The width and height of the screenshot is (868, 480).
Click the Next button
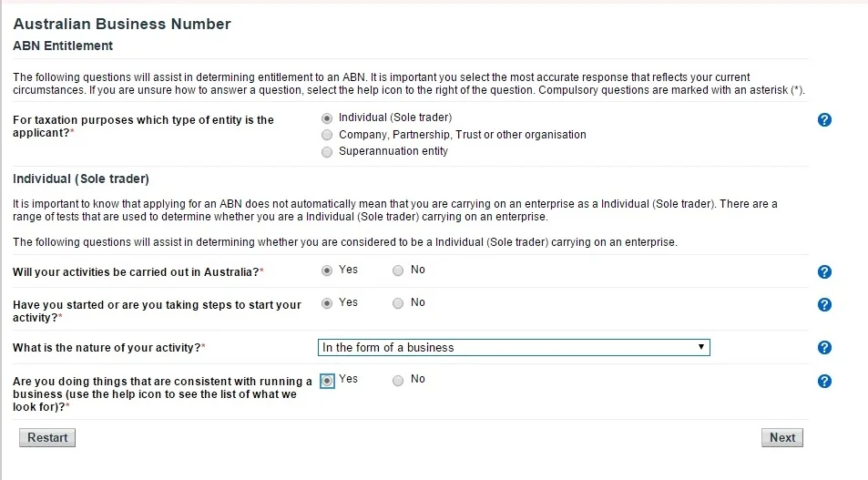tap(781, 437)
